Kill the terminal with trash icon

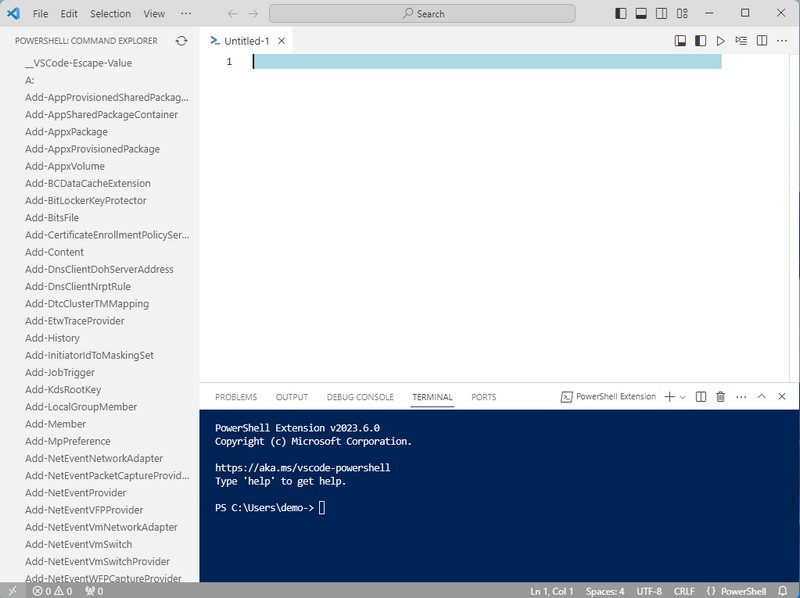coord(720,397)
